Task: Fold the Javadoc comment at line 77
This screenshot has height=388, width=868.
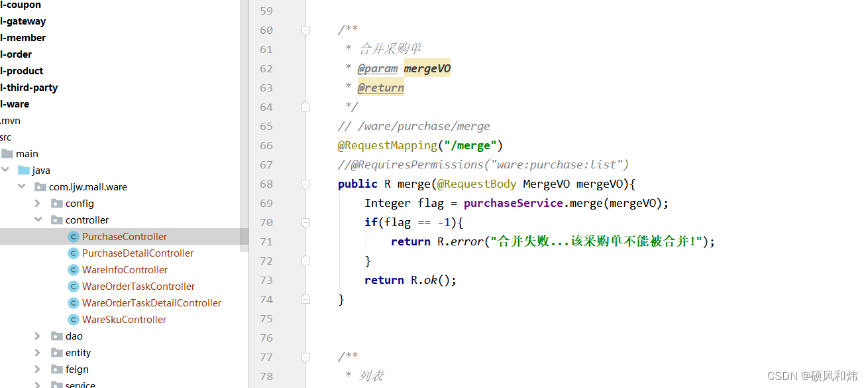Action: pyautogui.click(x=305, y=357)
